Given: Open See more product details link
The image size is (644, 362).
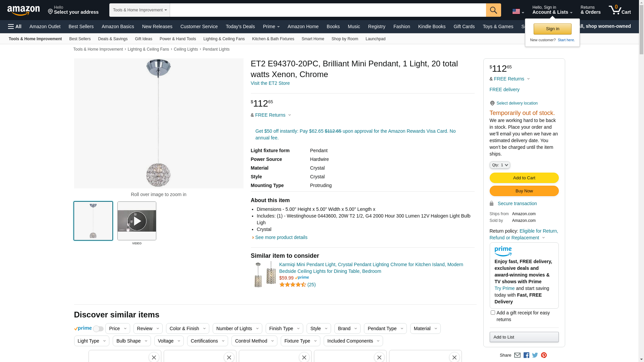Looking at the screenshot, I should tap(281, 237).
